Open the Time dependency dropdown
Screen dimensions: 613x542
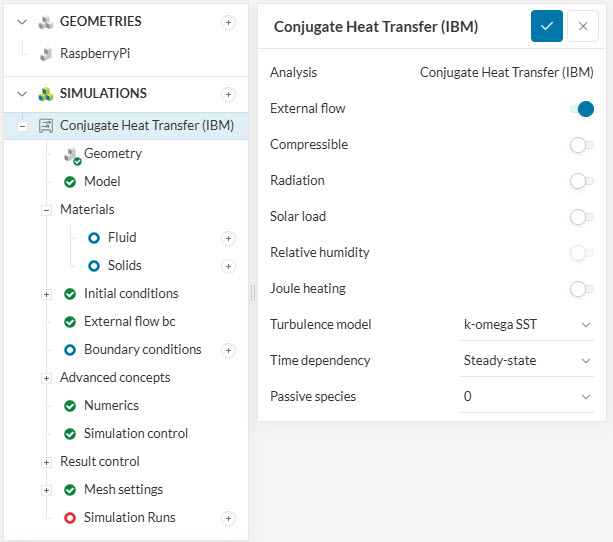527,361
